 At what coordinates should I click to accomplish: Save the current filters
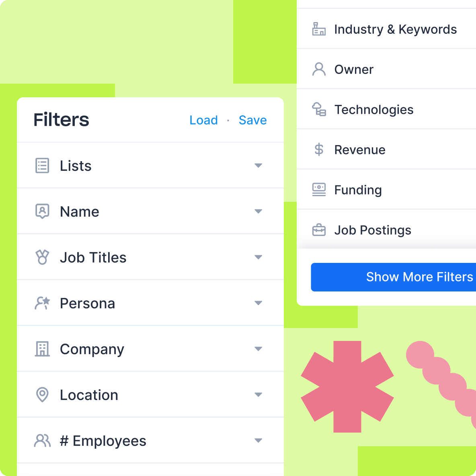tap(252, 120)
